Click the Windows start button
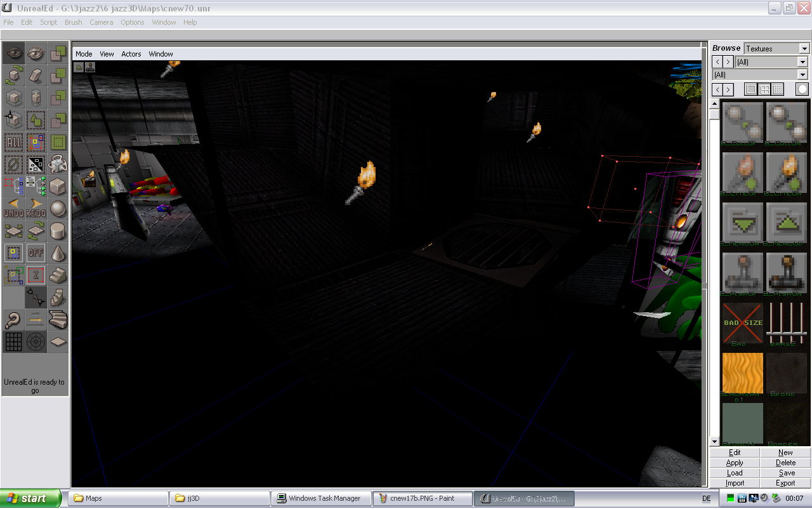 click(x=31, y=498)
